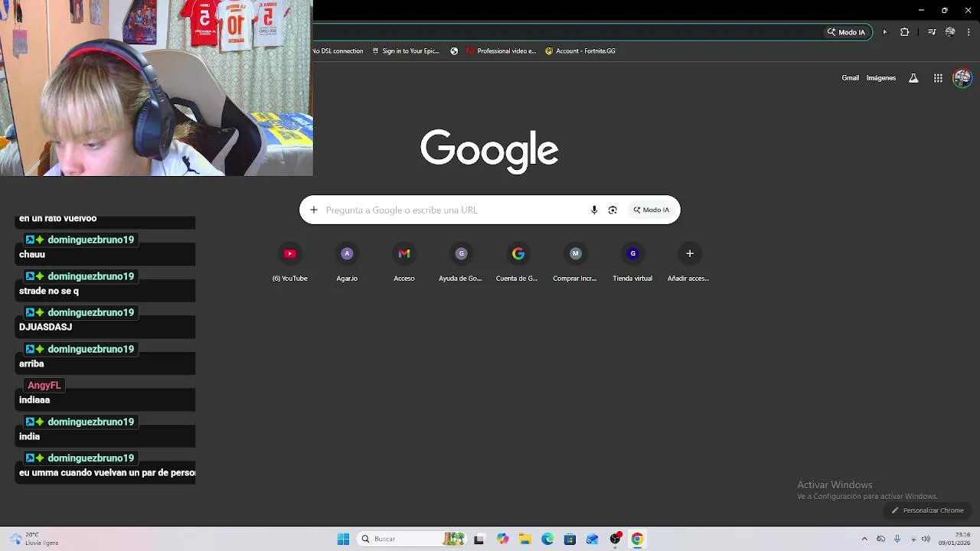Open the Sign in to Your Epic bookmark
The image size is (980, 551).
[406, 51]
